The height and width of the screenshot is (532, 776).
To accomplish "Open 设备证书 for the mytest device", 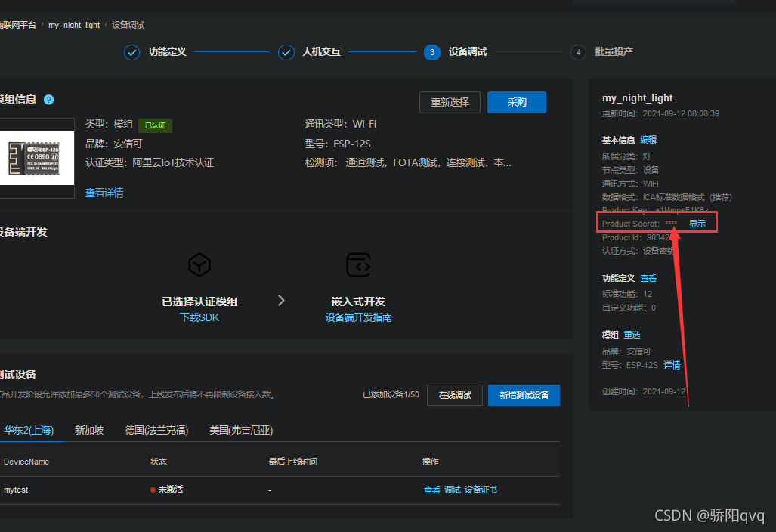I will pos(481,490).
